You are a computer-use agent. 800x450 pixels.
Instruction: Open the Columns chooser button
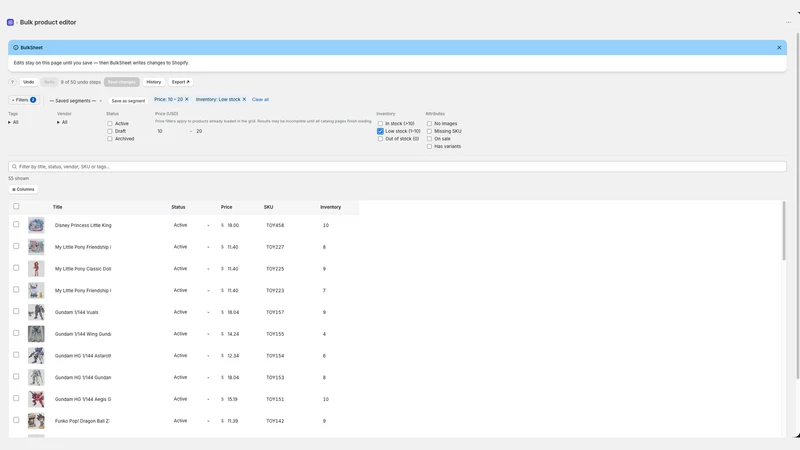pyautogui.click(x=23, y=189)
